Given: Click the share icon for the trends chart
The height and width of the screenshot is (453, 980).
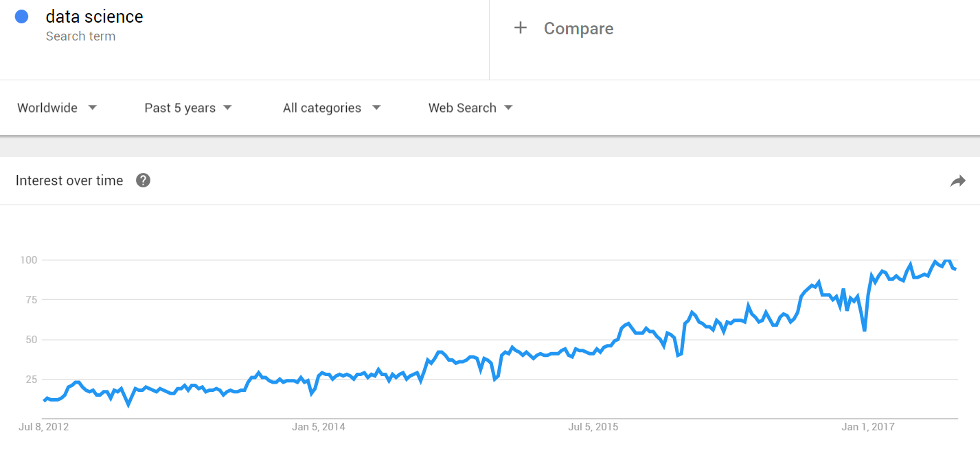Looking at the screenshot, I should (958, 180).
